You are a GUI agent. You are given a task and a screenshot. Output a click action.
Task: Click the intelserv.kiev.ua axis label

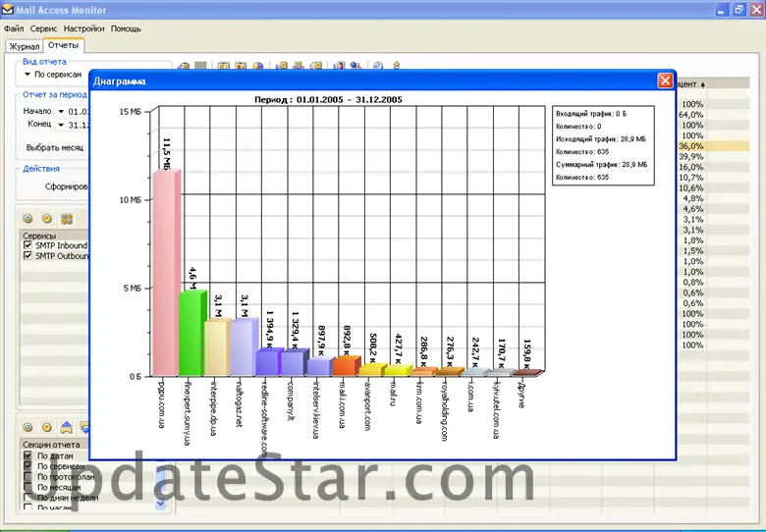coord(316,409)
